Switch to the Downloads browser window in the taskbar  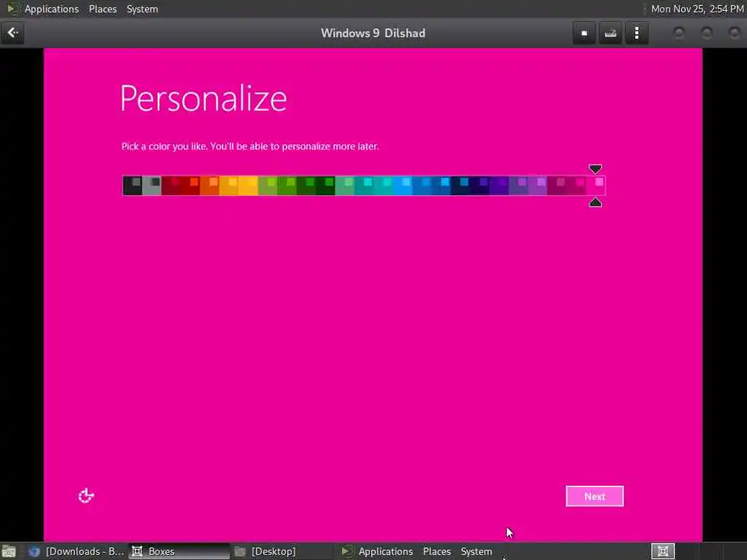coord(76,551)
